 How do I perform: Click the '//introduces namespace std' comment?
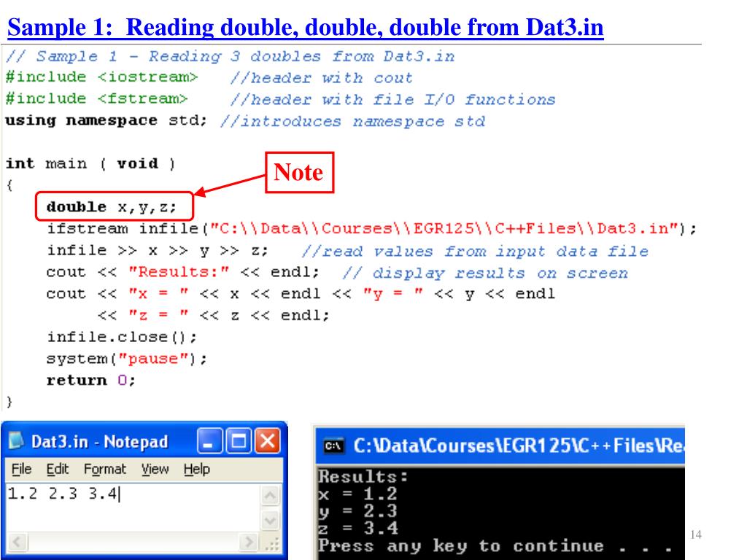(352, 121)
